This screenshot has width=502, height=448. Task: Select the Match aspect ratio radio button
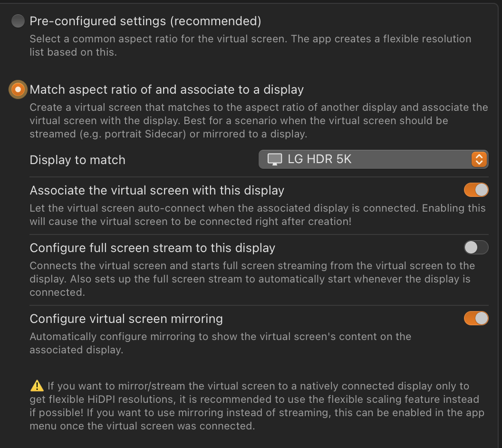(x=18, y=89)
